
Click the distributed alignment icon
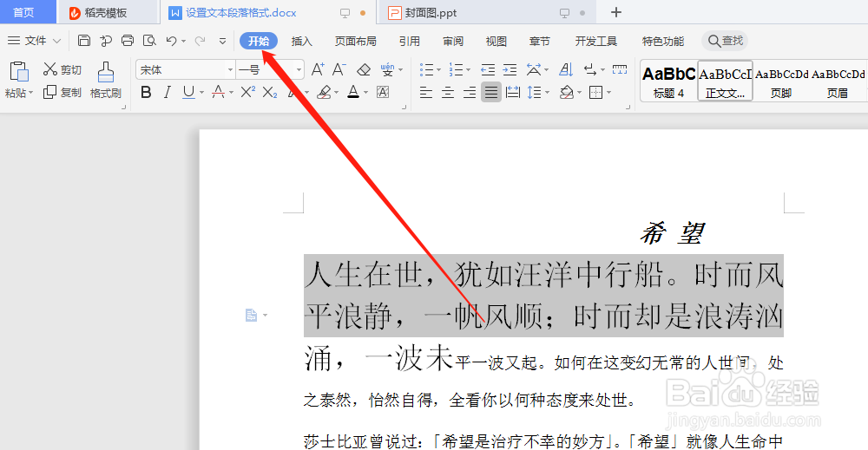[x=513, y=92]
